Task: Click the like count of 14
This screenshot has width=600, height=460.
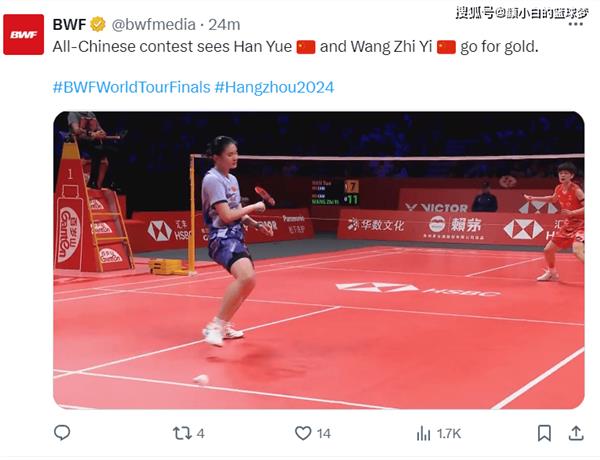Action: [x=323, y=434]
